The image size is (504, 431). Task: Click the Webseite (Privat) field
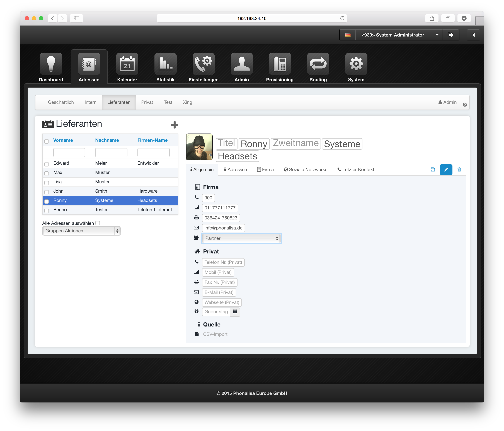click(x=222, y=302)
